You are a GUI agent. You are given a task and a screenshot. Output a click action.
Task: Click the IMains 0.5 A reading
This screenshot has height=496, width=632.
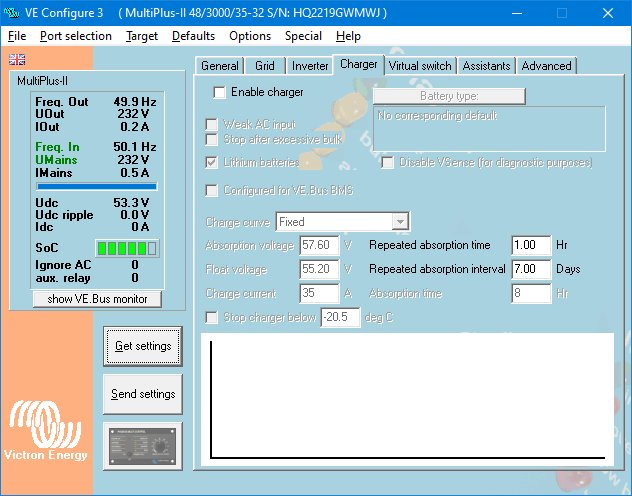pyautogui.click(x=135, y=172)
